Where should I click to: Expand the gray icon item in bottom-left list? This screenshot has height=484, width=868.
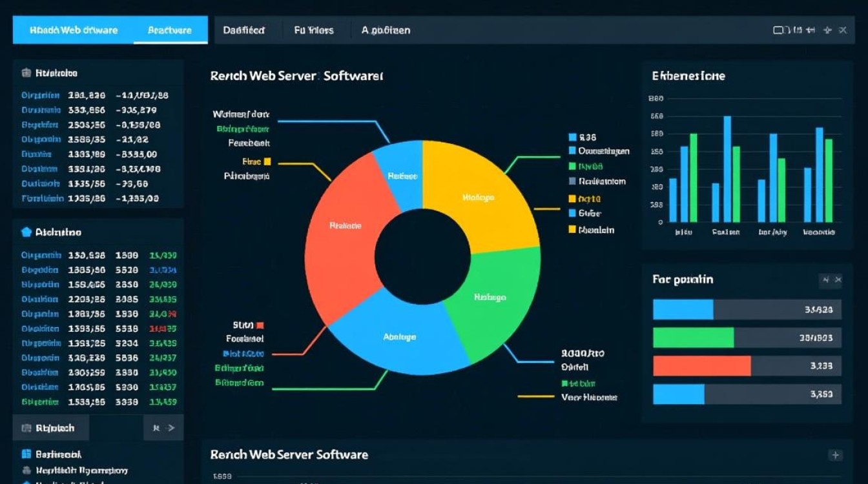point(26,470)
